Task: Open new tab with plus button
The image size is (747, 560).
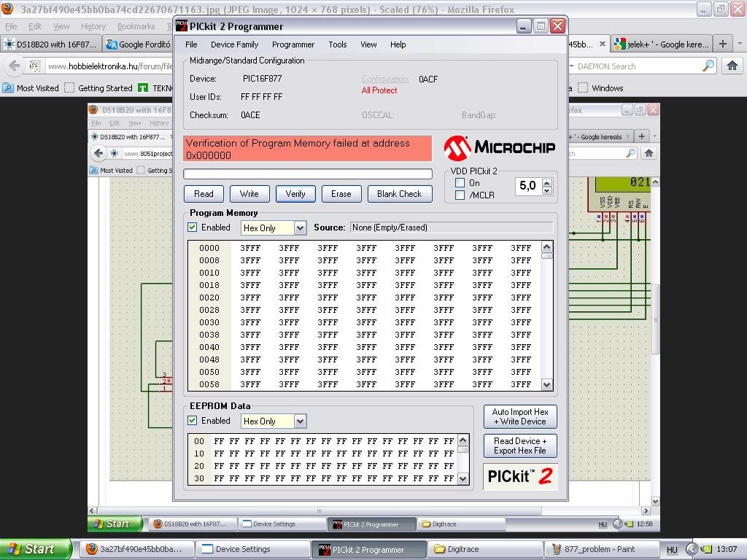Action: [723, 44]
